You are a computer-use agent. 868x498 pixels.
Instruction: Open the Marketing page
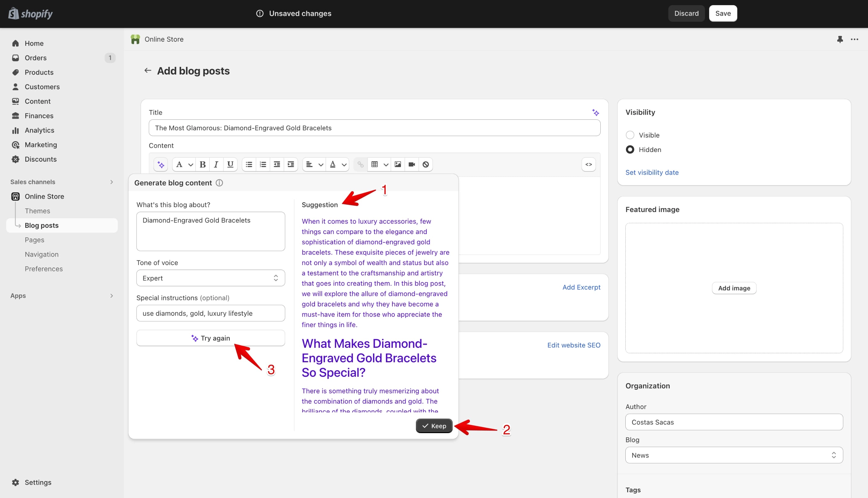[x=41, y=145]
